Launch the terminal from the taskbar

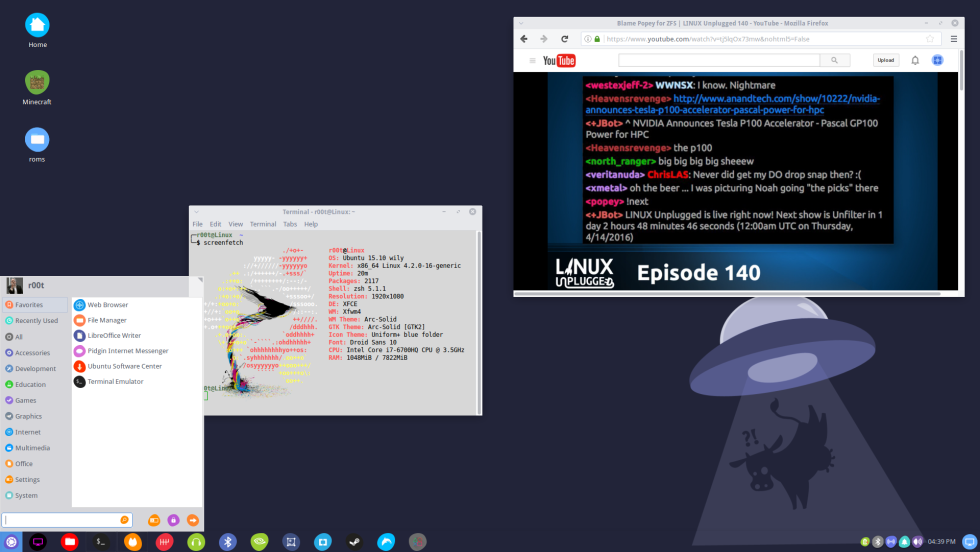pyautogui.click(x=101, y=541)
